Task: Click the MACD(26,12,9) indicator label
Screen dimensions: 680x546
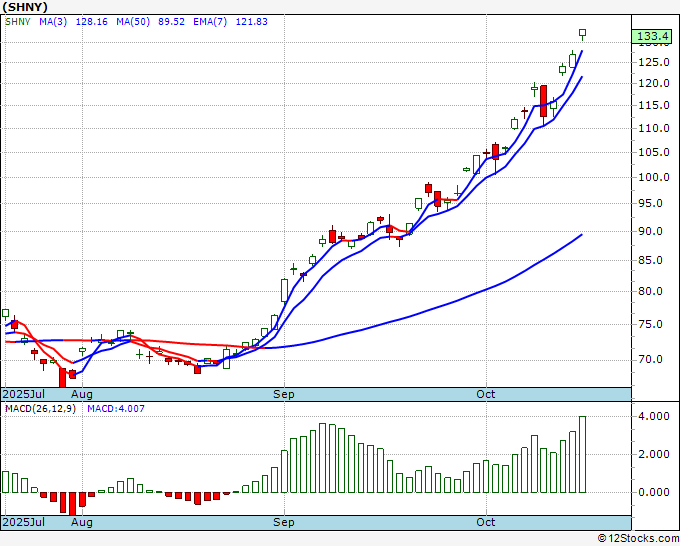Action: (x=40, y=409)
